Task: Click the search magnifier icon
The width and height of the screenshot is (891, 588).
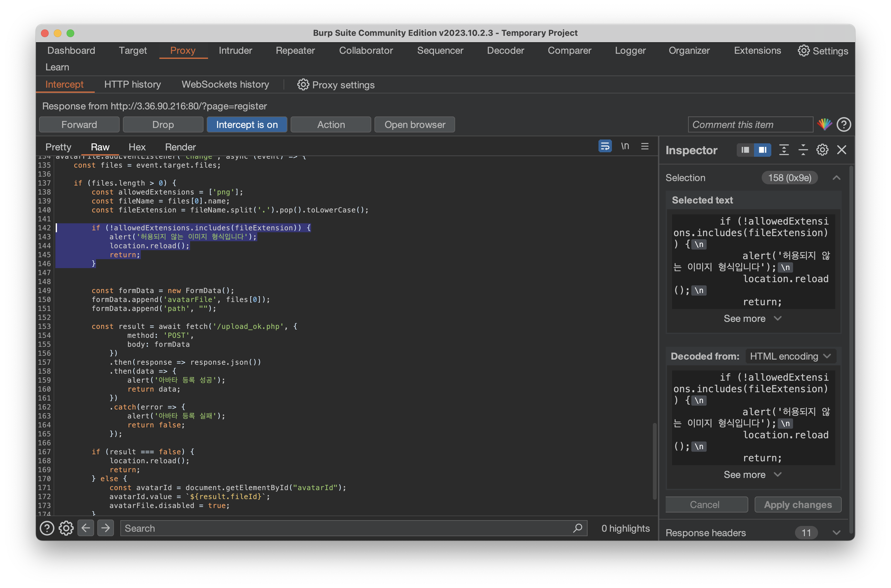Action: click(x=578, y=528)
